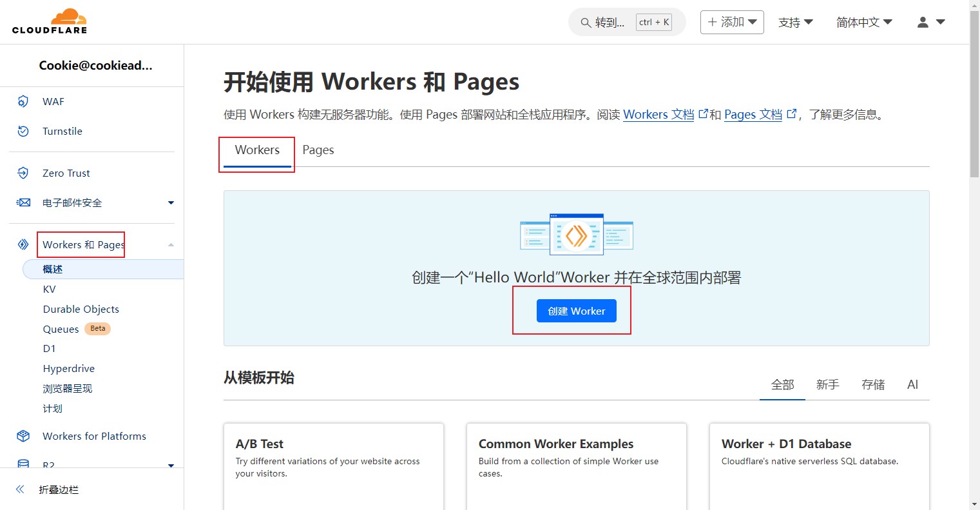Click the Workers for Platforms cube icon

coord(23,436)
